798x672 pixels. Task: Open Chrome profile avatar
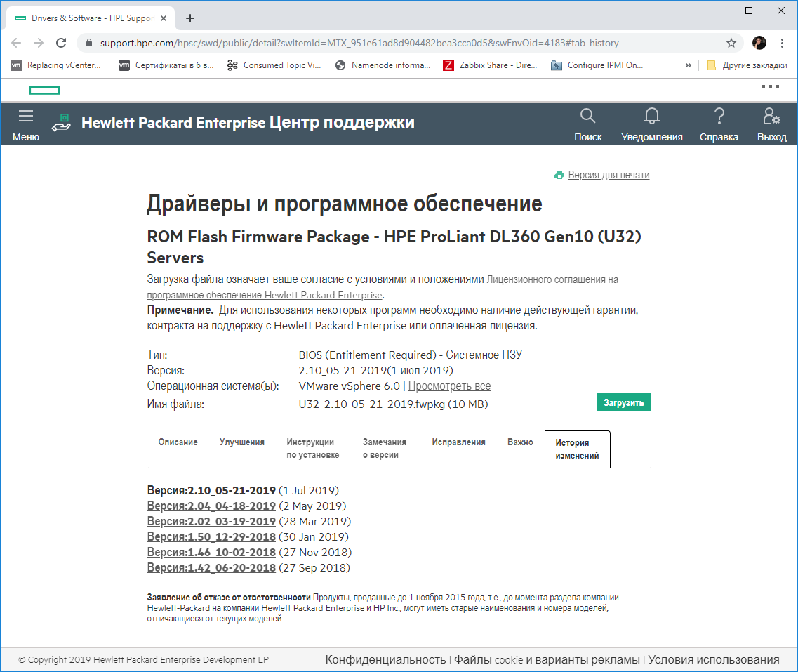(x=759, y=43)
